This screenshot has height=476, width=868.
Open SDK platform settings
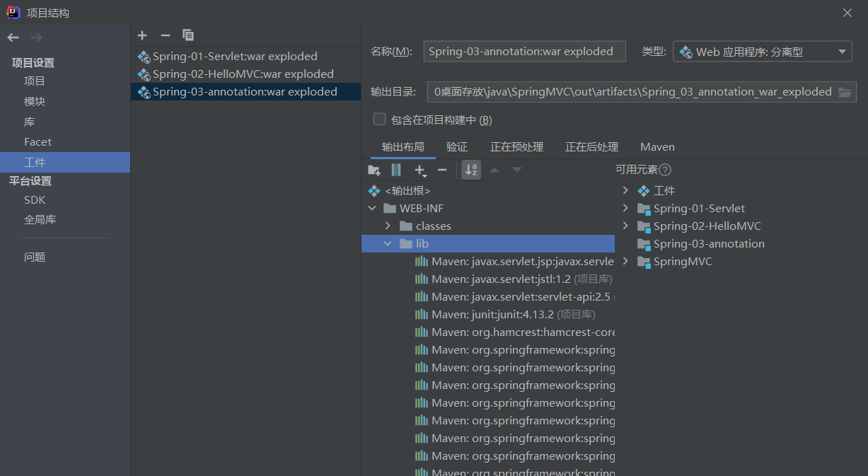pyautogui.click(x=35, y=200)
